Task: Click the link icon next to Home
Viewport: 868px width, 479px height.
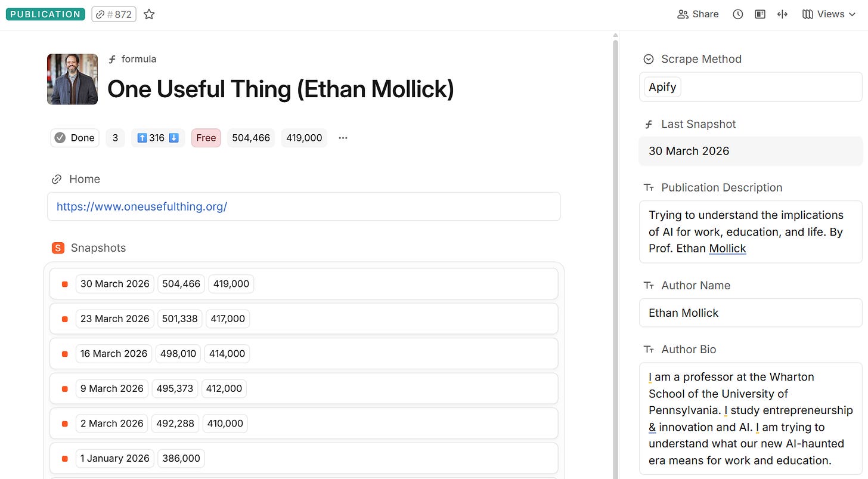Action: click(x=56, y=178)
